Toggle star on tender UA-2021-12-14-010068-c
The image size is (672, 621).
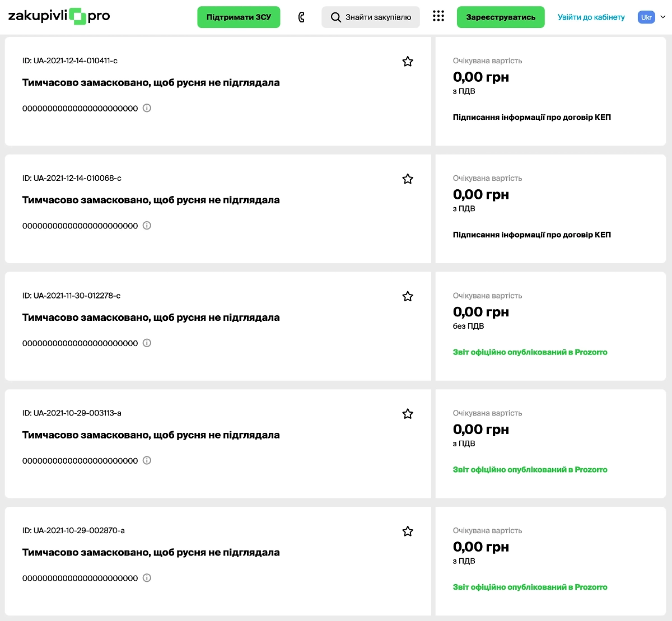408,179
